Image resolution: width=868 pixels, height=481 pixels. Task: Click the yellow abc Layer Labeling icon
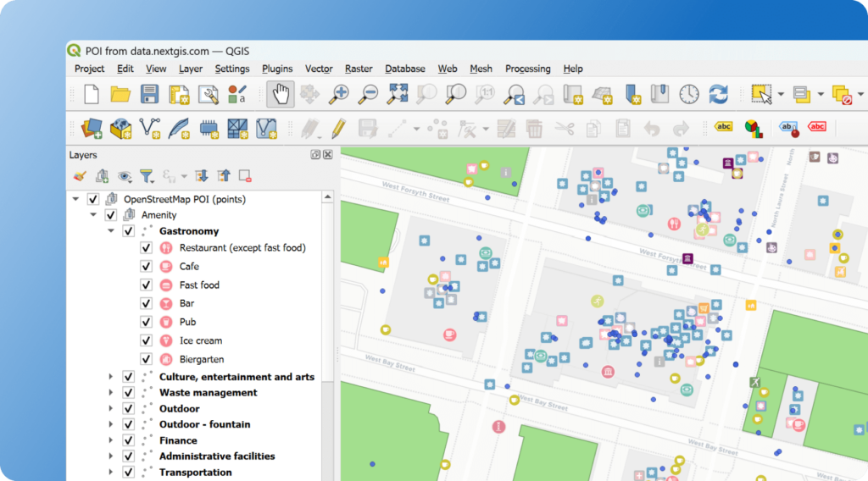pos(724,127)
